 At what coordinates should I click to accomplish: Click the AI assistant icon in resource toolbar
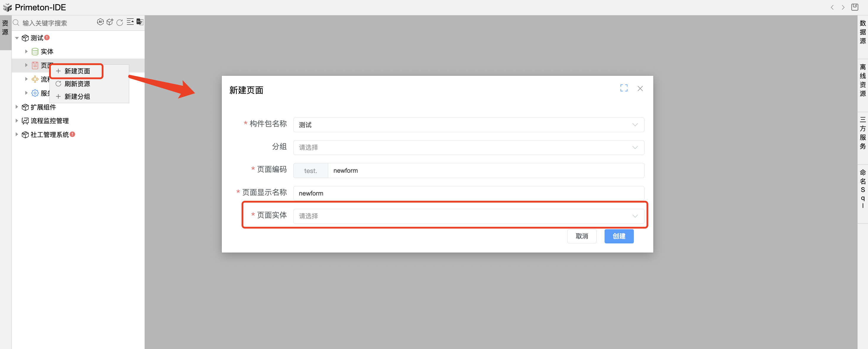coord(100,22)
